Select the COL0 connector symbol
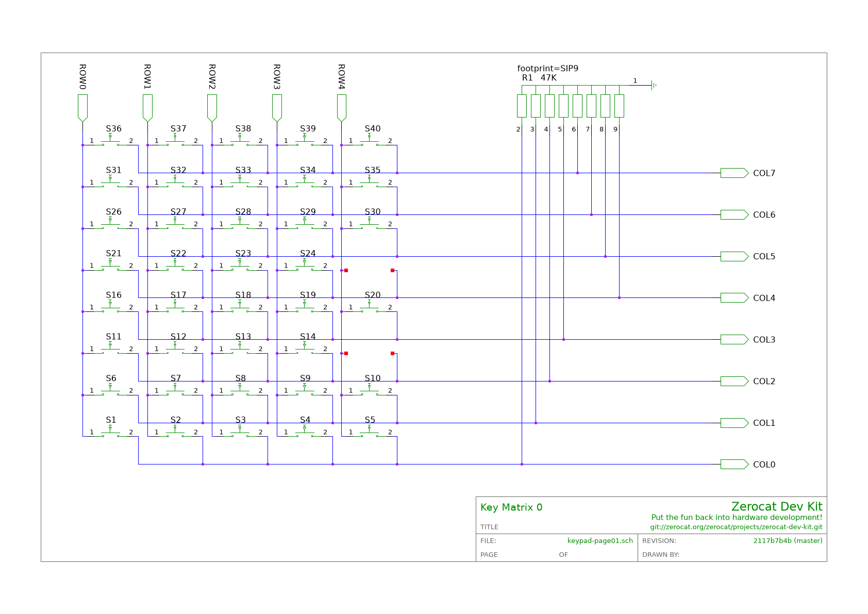The image size is (868, 614). [x=735, y=464]
